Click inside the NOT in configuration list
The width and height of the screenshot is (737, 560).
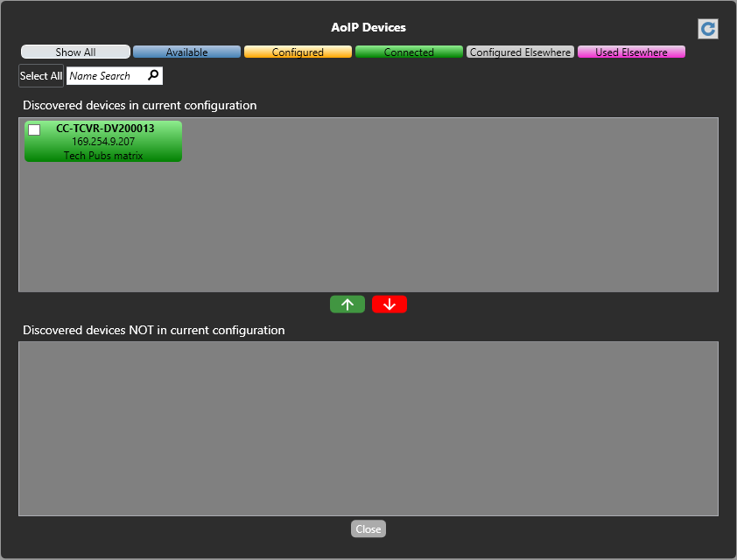pyautogui.click(x=368, y=429)
